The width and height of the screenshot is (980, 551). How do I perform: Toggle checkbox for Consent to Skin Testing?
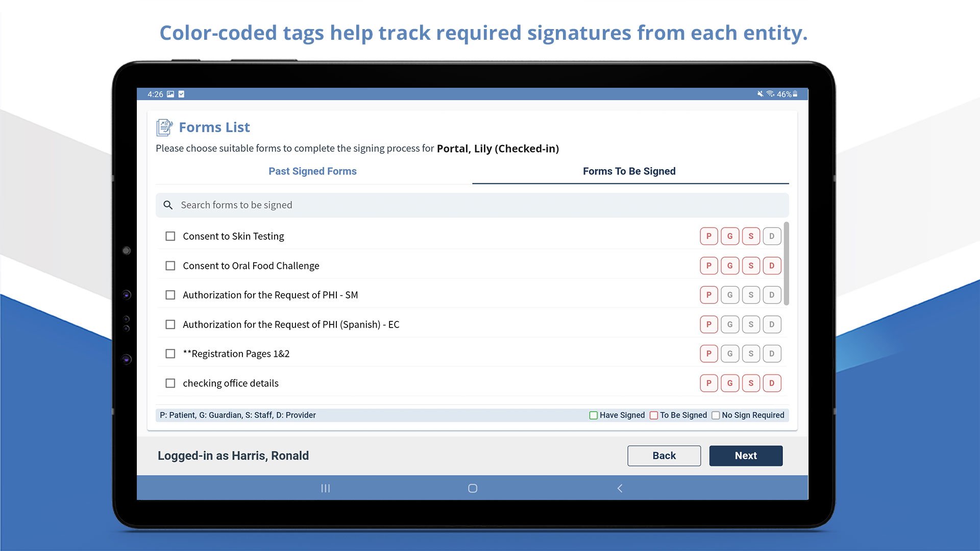pyautogui.click(x=170, y=236)
